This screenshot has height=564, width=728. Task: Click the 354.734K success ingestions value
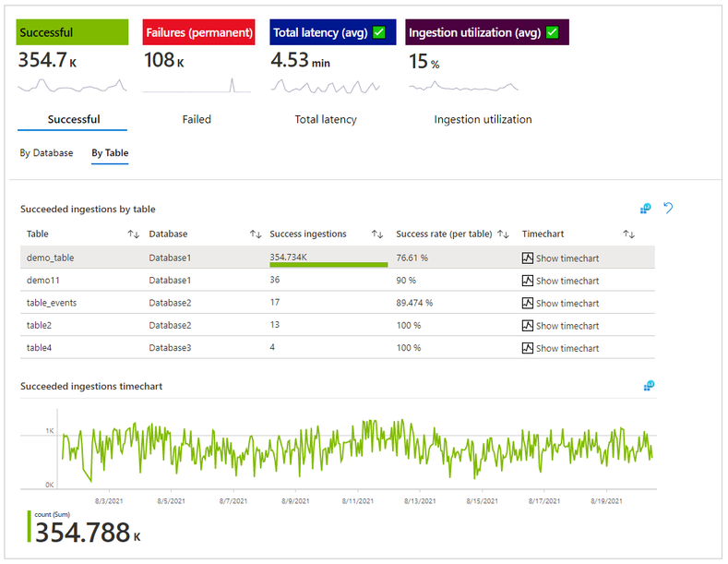(x=288, y=257)
